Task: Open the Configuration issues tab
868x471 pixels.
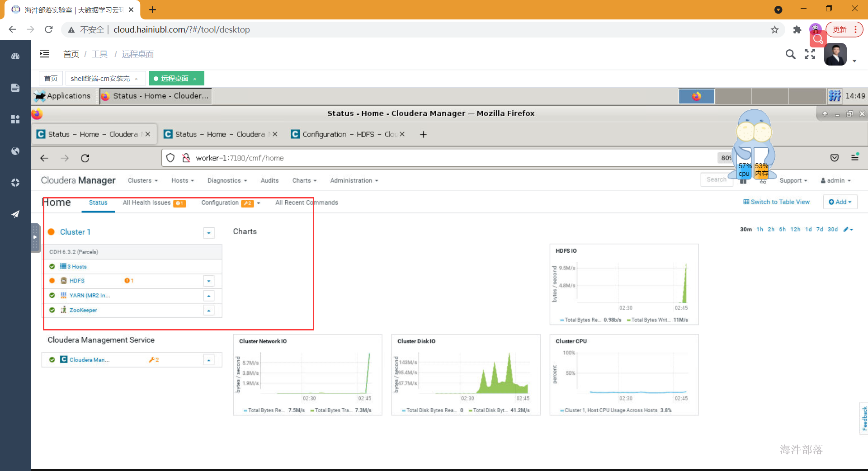Action: (231, 203)
